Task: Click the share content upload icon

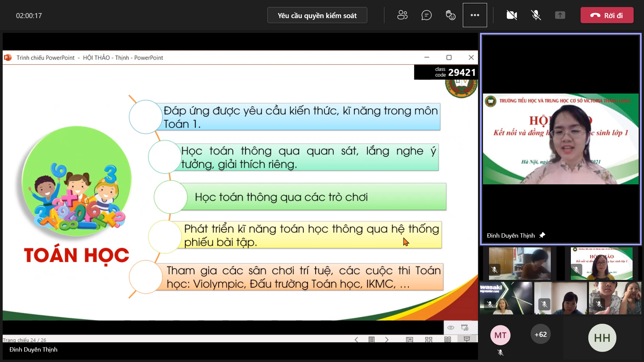Action: click(x=560, y=15)
